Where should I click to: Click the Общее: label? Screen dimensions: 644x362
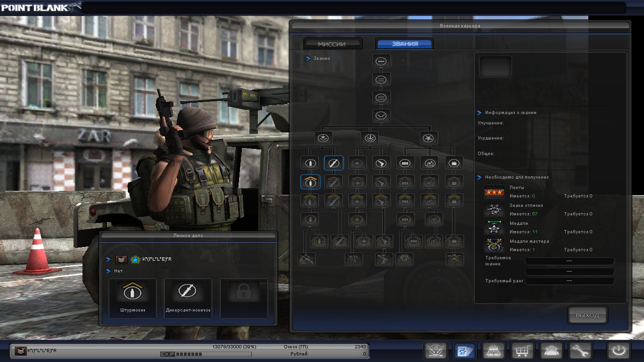[486, 154]
